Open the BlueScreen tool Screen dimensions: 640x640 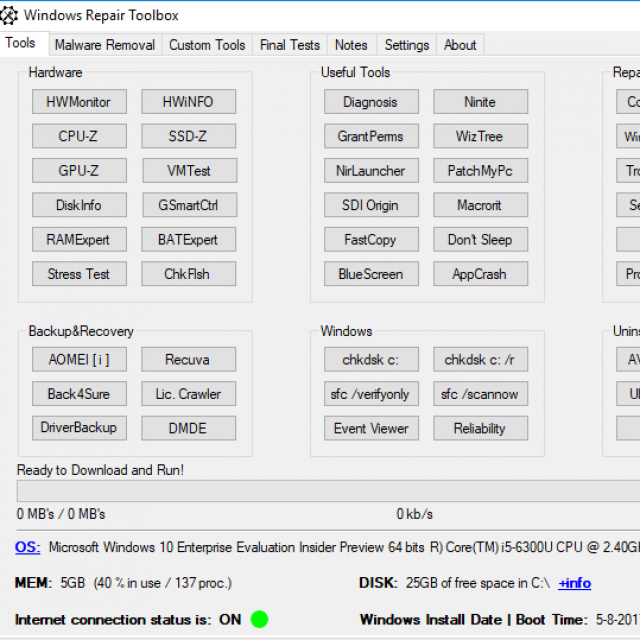(x=371, y=273)
